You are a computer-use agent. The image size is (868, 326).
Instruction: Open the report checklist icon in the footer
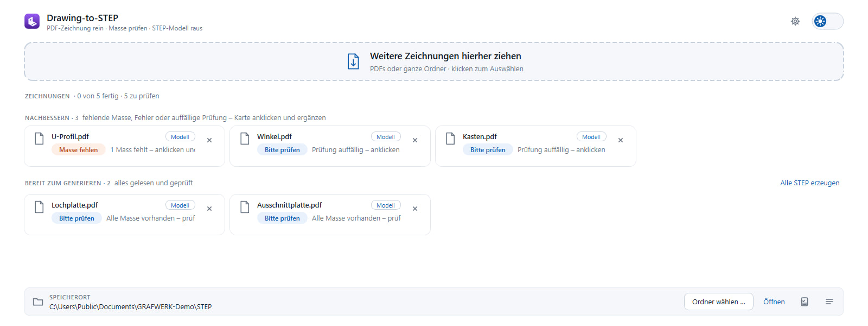(x=805, y=302)
